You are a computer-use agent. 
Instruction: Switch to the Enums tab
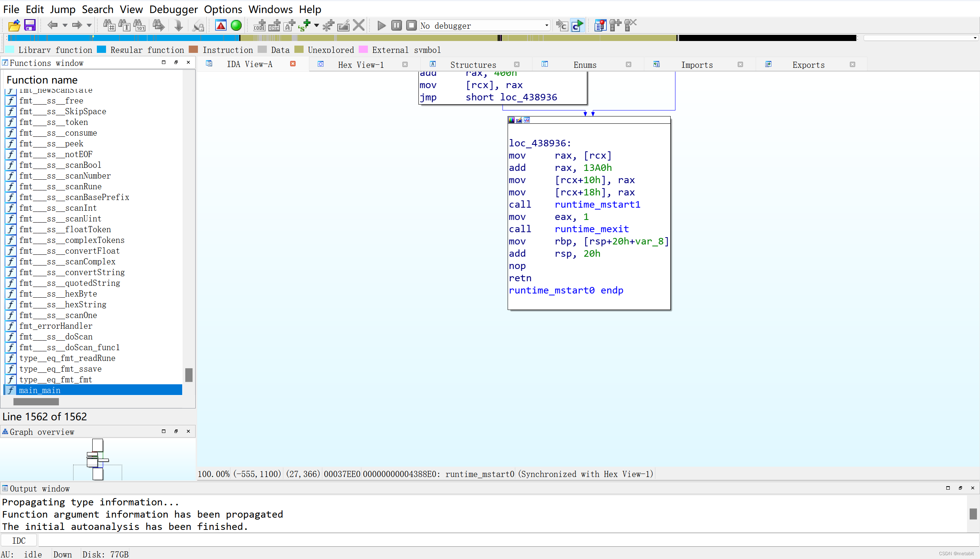click(x=585, y=65)
